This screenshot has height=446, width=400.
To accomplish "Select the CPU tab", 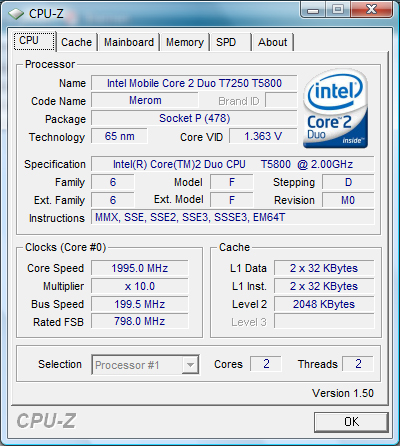I will [34, 41].
